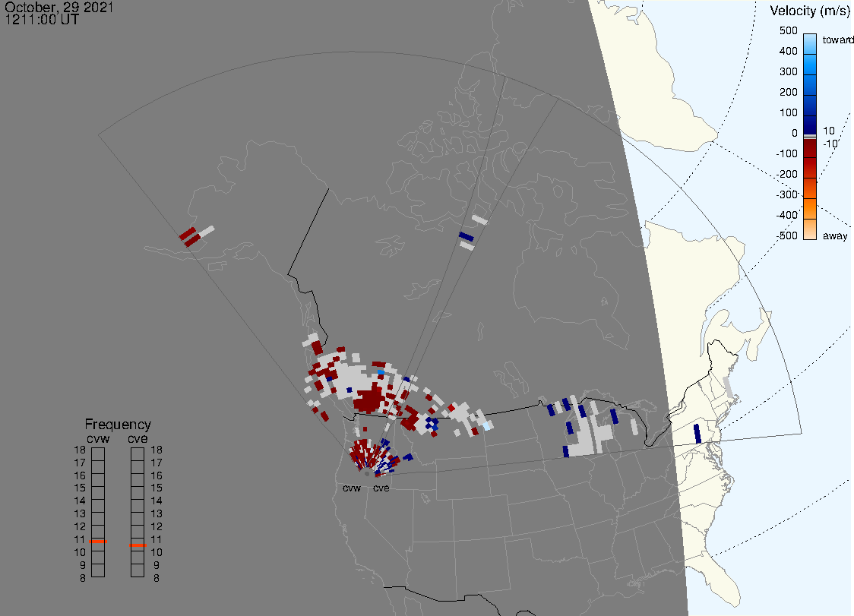Click the -200 tick label on velocity scale
This screenshot has width=854, height=616.
tap(786, 174)
